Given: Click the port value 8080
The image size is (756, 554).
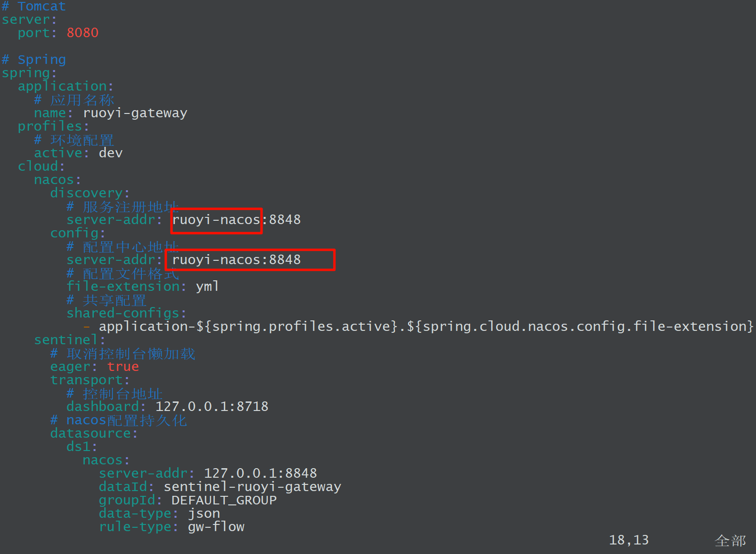Looking at the screenshot, I should [x=82, y=33].
